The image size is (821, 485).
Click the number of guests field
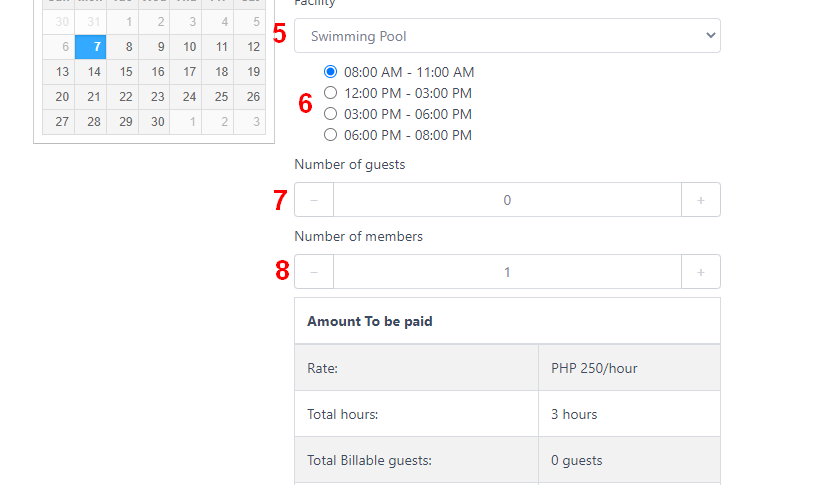507,200
